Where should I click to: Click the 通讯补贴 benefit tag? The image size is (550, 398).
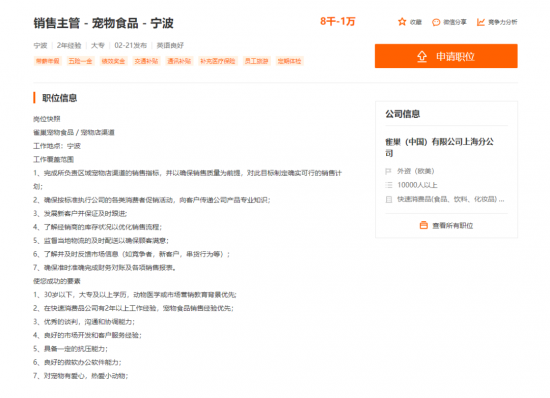(x=179, y=61)
